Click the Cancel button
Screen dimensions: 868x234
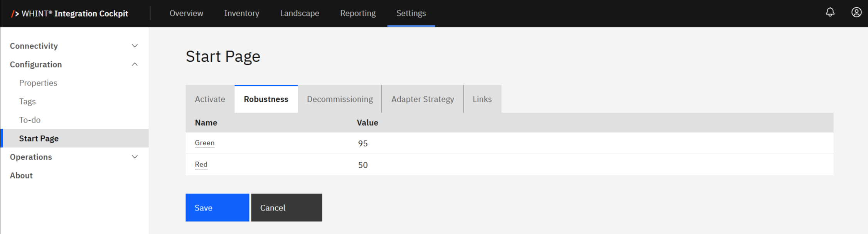tap(286, 208)
